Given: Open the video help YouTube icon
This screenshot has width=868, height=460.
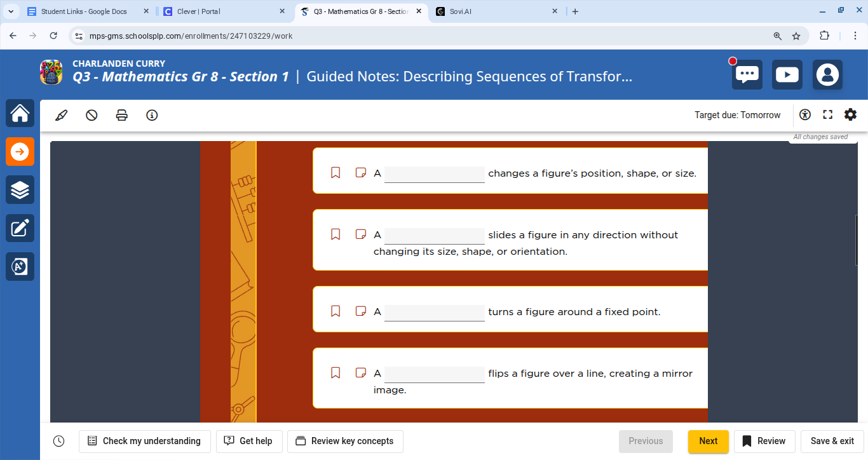Looking at the screenshot, I should [787, 74].
